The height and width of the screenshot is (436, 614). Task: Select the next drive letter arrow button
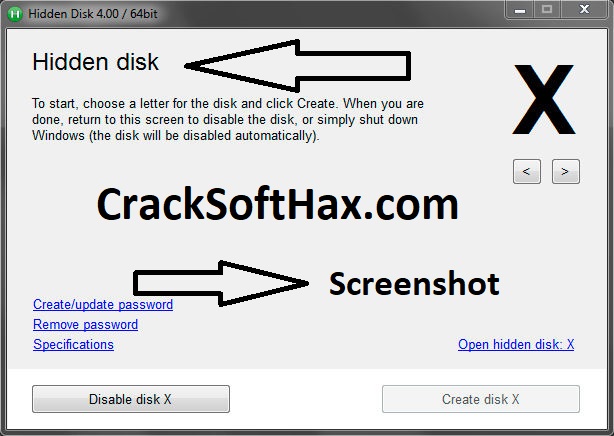point(565,172)
